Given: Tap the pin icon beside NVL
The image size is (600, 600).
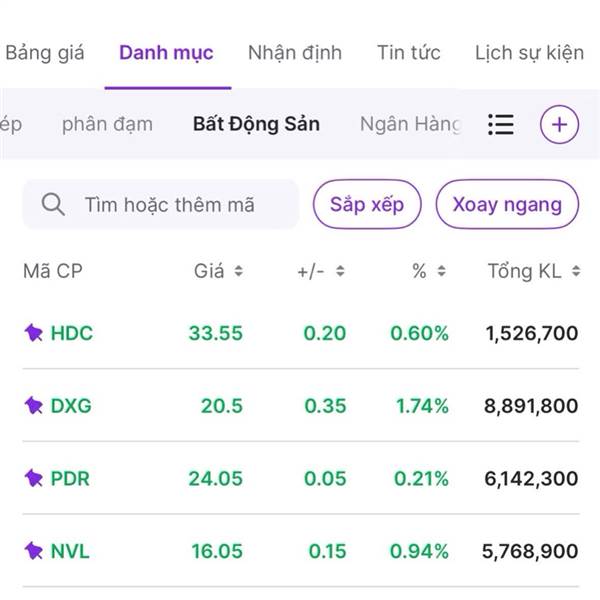Looking at the screenshot, I should point(34,551).
